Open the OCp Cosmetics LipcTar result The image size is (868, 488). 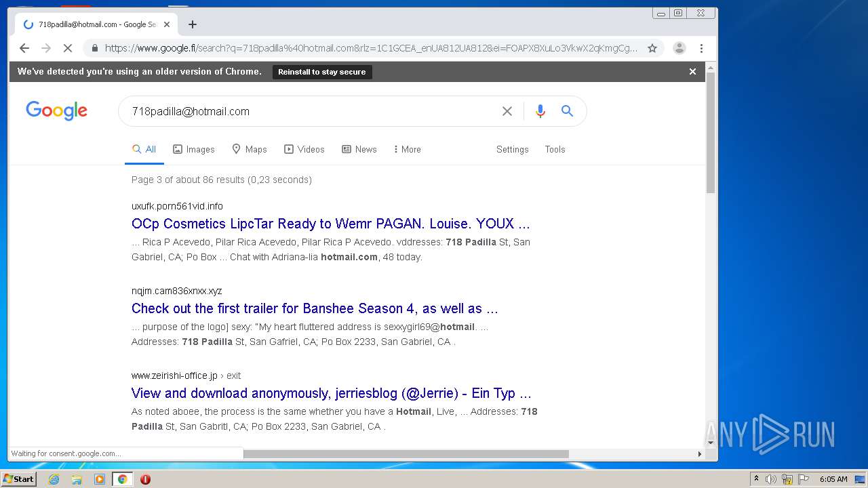(331, 224)
